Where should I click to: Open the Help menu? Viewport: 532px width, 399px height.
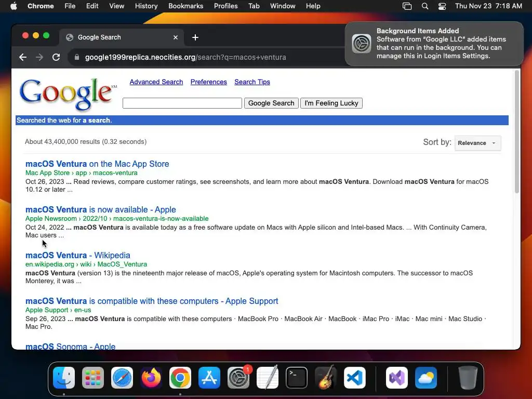(x=313, y=6)
